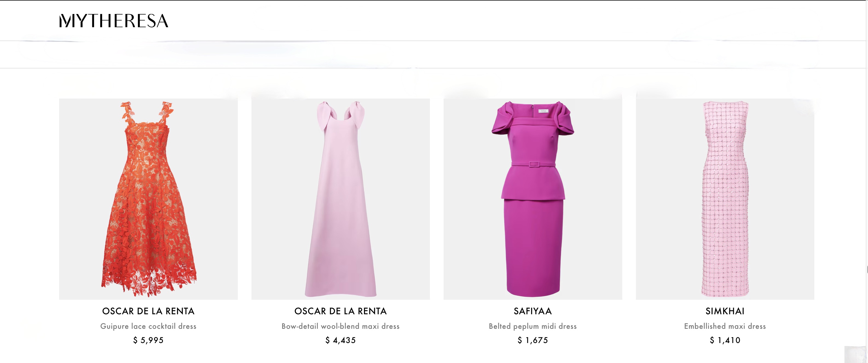
Task: Click Oscar de la Renta above Bow-detail dress
Action: pos(340,311)
